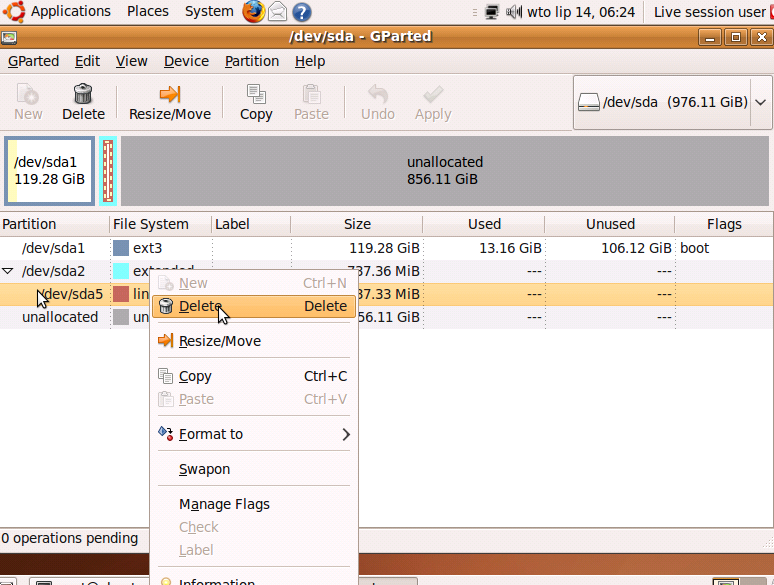
Task: Open the View menu
Action: click(131, 61)
